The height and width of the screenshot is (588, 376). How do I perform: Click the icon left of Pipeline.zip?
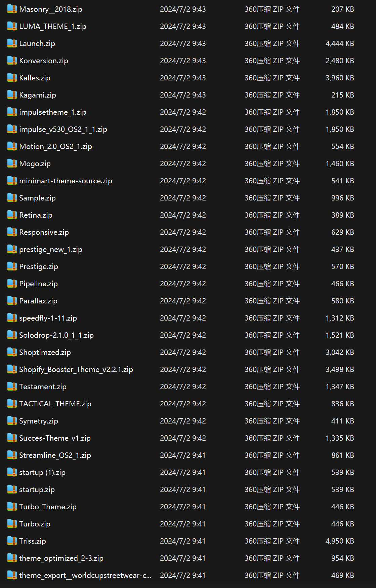(x=12, y=284)
